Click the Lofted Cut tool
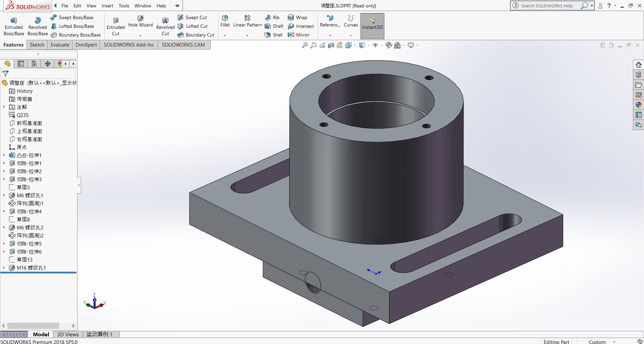644x344 pixels. pyautogui.click(x=193, y=26)
